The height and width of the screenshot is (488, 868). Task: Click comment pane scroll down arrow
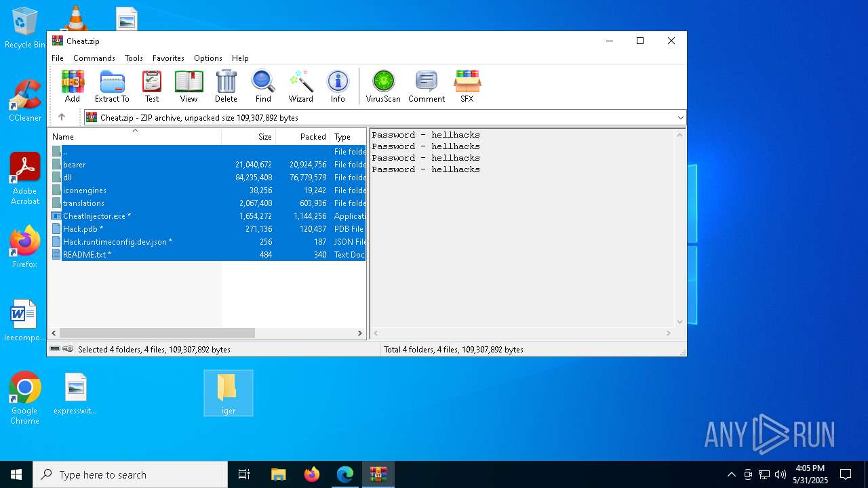click(680, 322)
